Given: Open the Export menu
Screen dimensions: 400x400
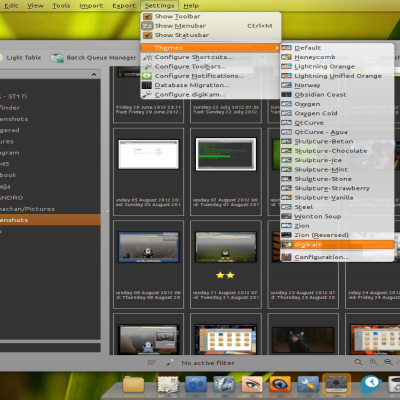Looking at the screenshot, I should coord(124,6).
